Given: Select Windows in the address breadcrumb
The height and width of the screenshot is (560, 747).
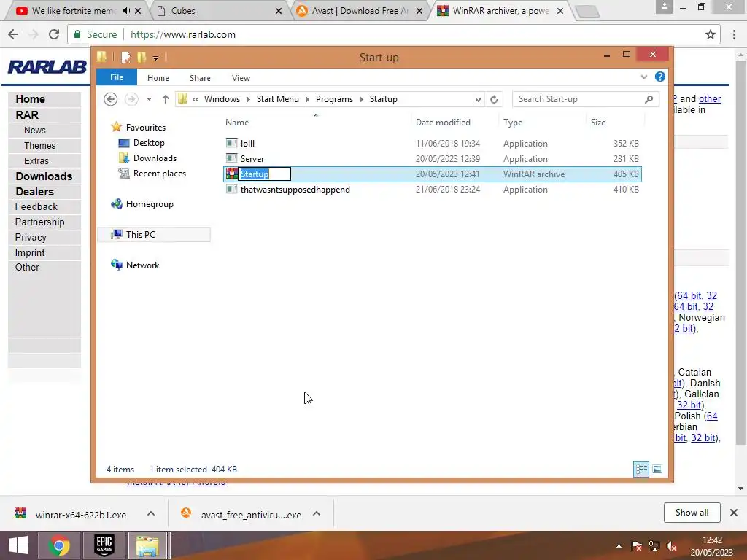Looking at the screenshot, I should point(222,99).
